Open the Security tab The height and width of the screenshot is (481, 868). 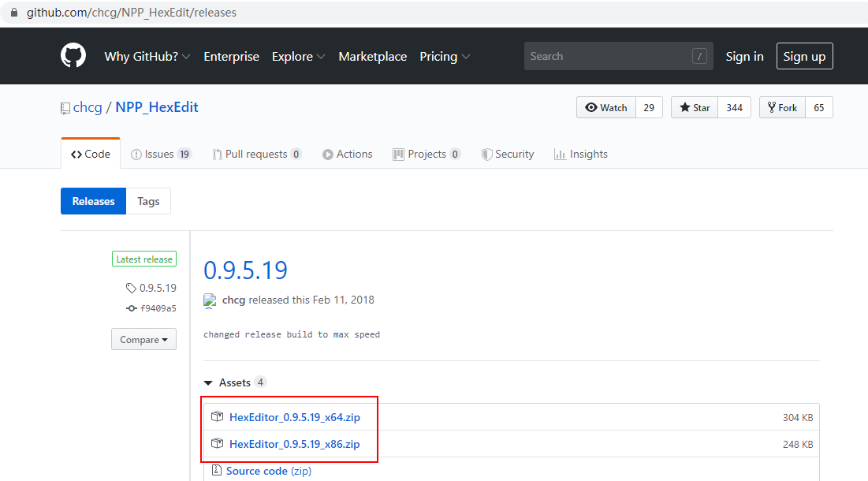click(508, 154)
